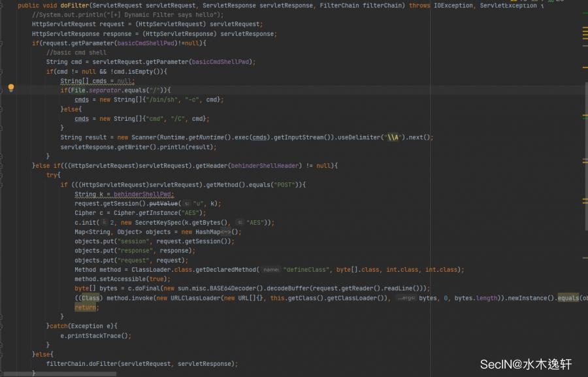
Task: Click the horizontal scrollbar thumb at bottom
Action: [60, 374]
